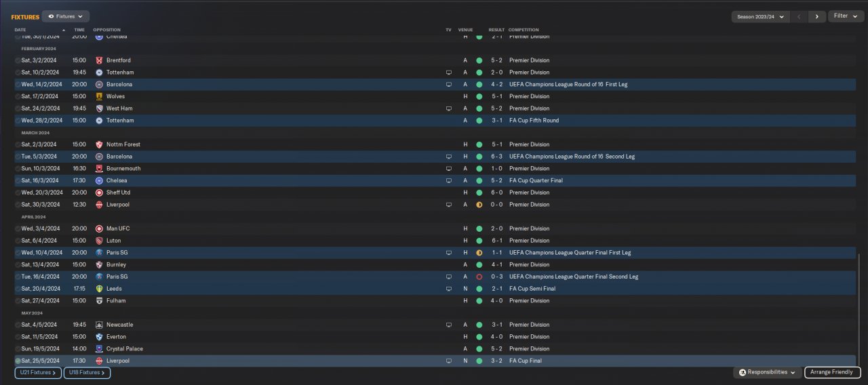Image resolution: width=868 pixels, height=385 pixels.
Task: Toggle the select circle on the FA Cup Final row
Action: click(18, 361)
